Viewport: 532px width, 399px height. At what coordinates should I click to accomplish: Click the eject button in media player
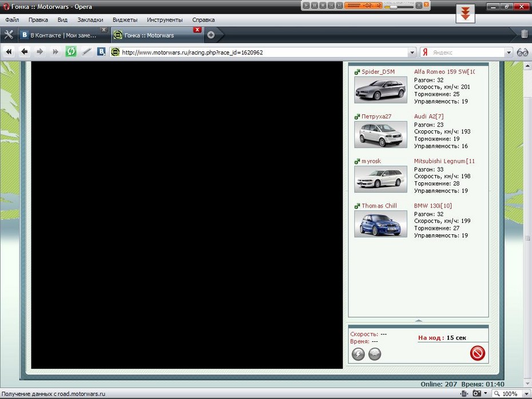[419, 5]
